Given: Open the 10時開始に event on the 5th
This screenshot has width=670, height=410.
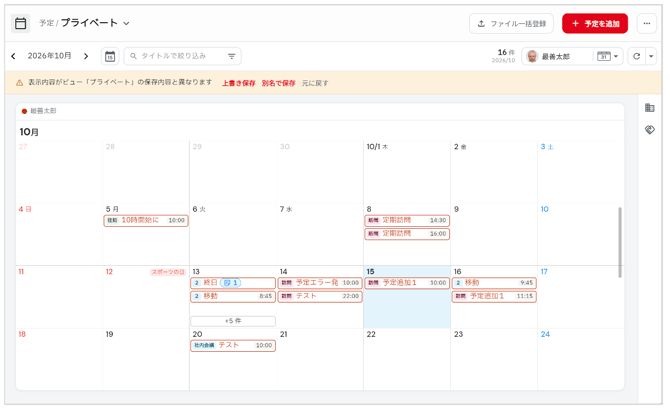Looking at the screenshot, I should point(146,220).
